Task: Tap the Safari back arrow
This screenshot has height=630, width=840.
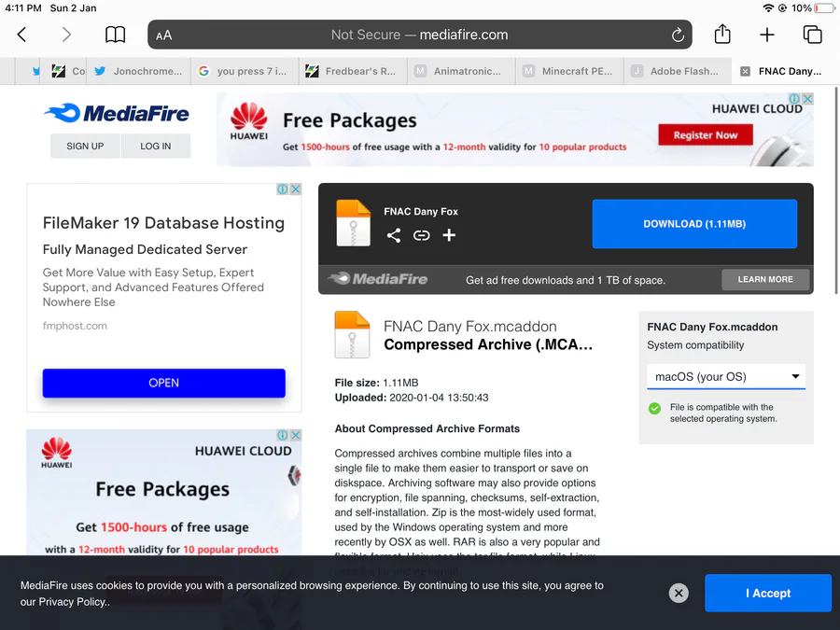Action: [x=21, y=35]
